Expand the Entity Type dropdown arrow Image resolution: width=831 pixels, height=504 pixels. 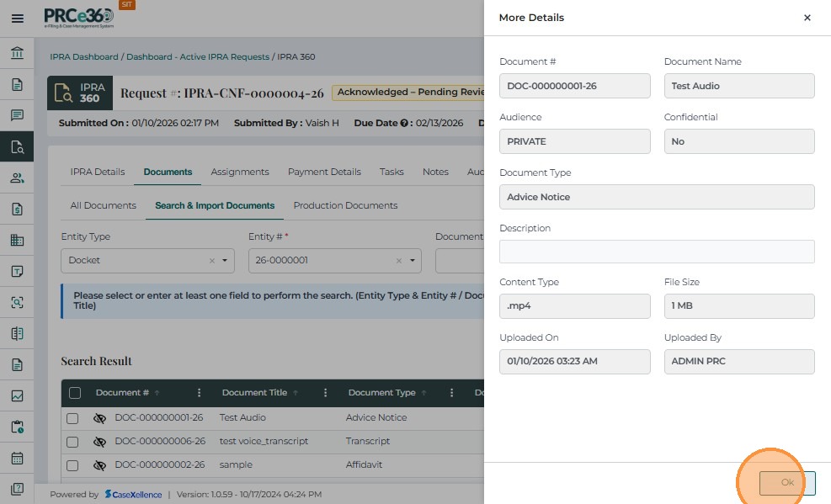225,261
